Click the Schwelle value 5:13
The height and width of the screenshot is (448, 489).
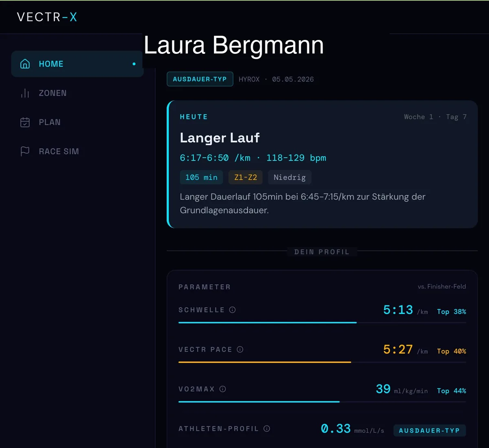click(x=398, y=310)
